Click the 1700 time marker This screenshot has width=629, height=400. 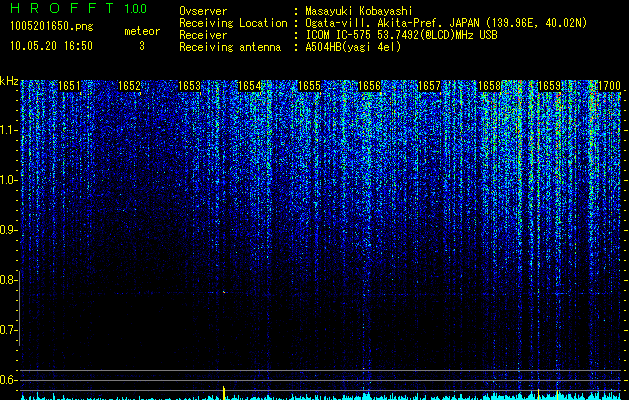[x=609, y=86]
